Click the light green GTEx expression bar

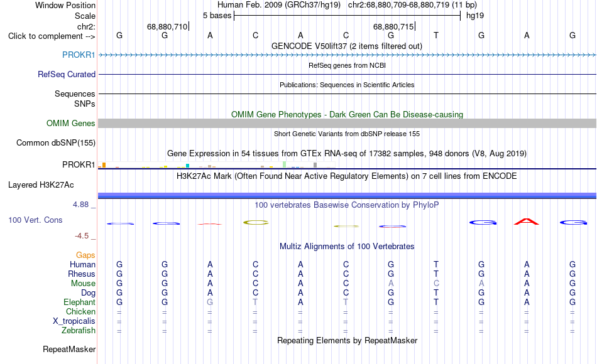click(284, 164)
